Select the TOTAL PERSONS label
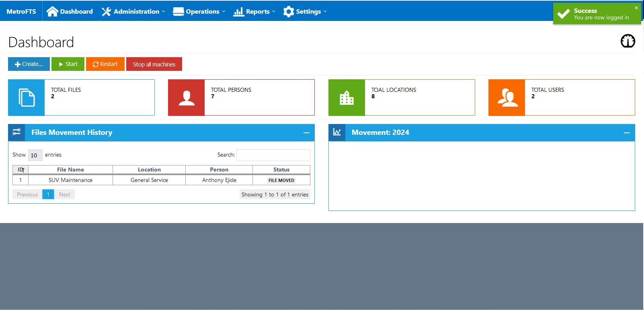This screenshot has width=644, height=310. (x=231, y=90)
